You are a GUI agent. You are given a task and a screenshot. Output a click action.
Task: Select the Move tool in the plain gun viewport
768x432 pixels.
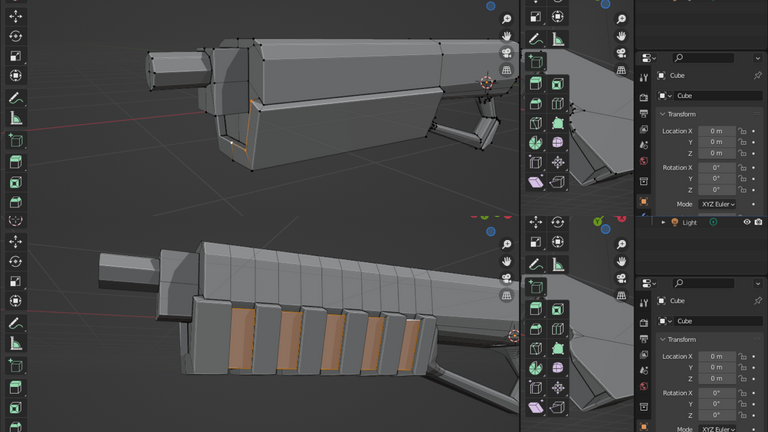tap(16, 17)
